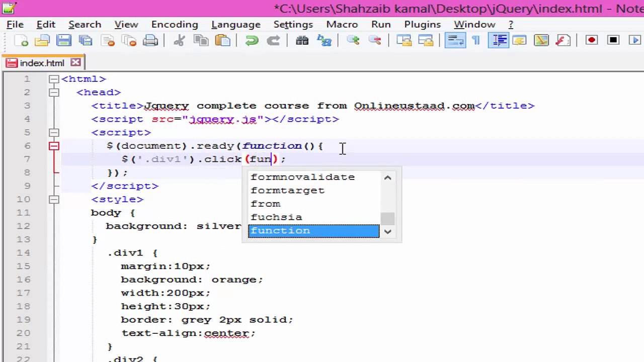Open the File menu

(x=15, y=24)
